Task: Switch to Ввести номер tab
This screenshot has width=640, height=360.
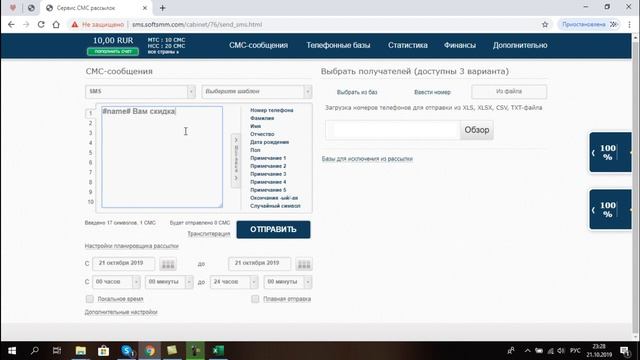Action: [432, 92]
